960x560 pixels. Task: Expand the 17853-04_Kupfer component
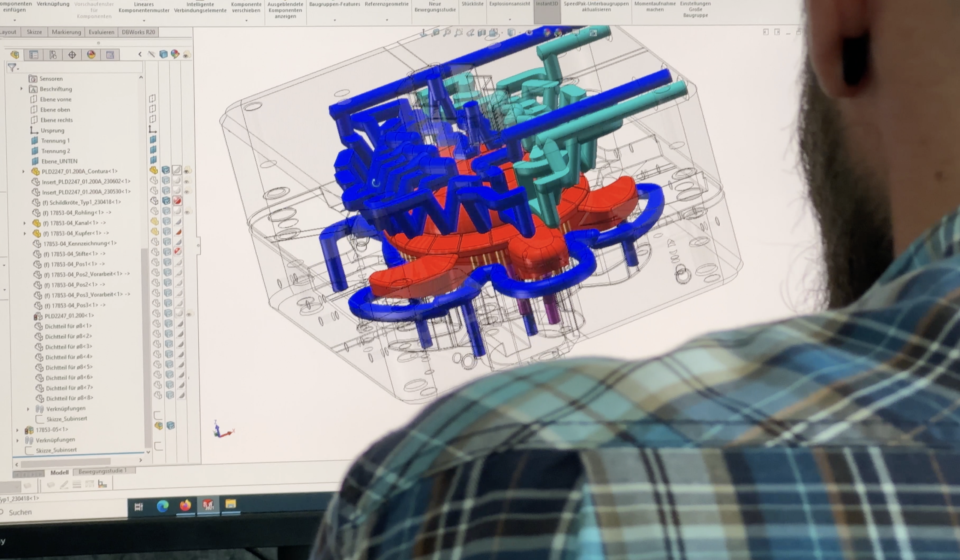click(25, 233)
